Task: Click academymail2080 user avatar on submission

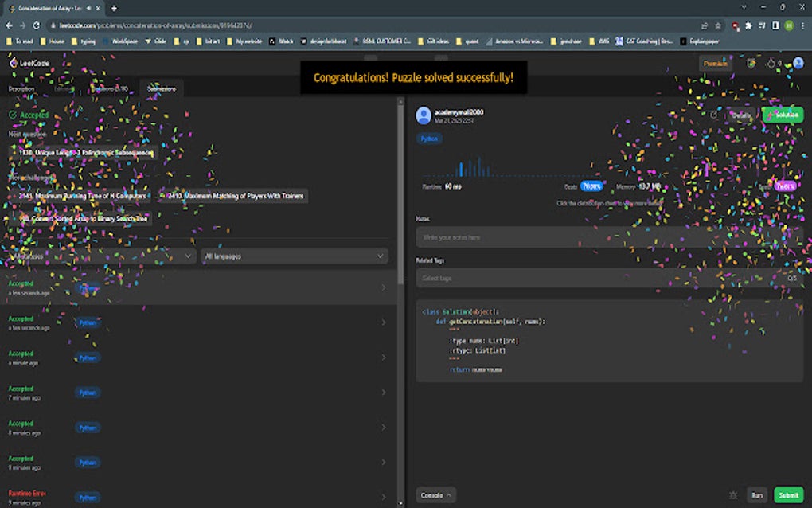Action: pos(424,115)
